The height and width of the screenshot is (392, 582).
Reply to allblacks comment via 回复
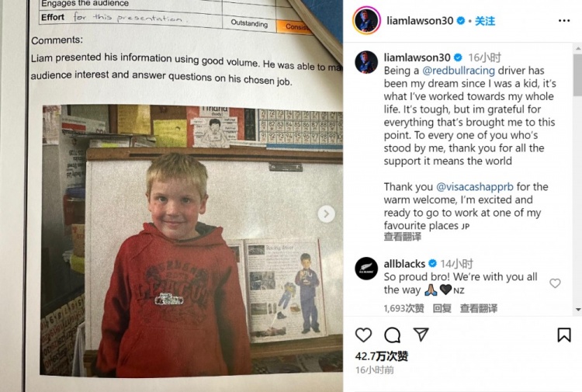[x=442, y=308]
